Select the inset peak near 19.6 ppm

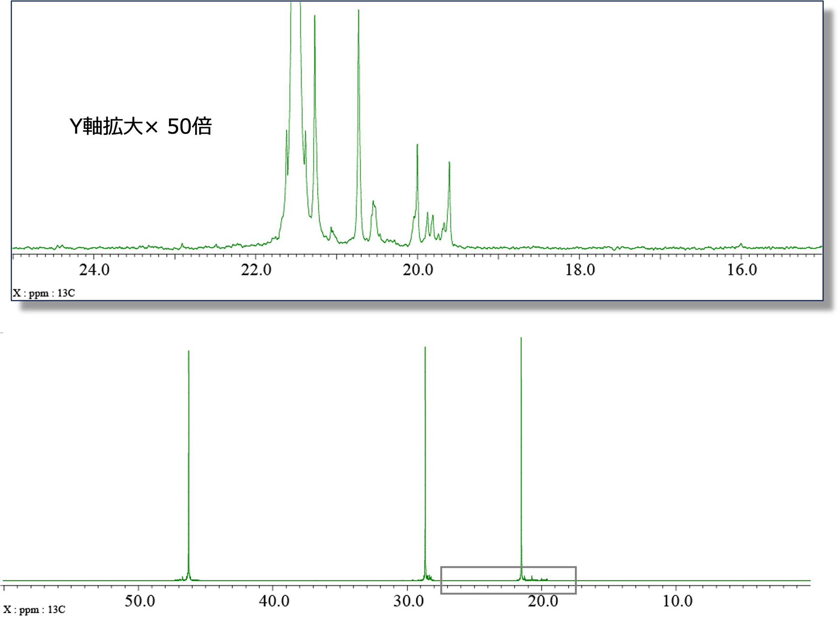(449, 196)
